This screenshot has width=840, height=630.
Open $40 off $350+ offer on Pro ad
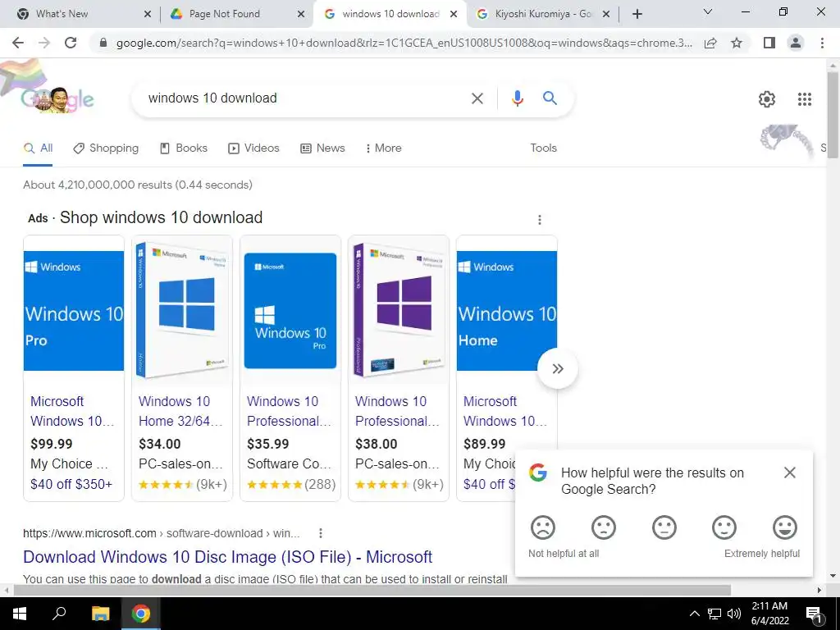coord(71,484)
